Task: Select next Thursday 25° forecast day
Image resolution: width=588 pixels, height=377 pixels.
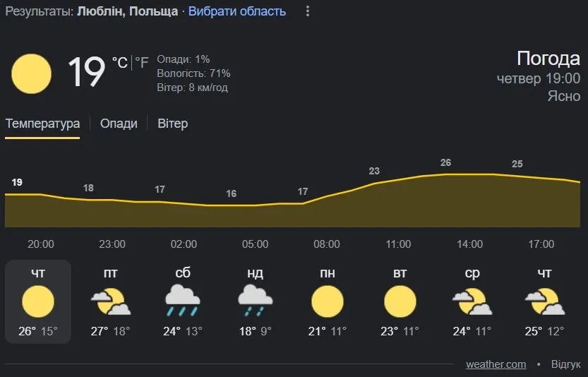Action: click(544, 301)
